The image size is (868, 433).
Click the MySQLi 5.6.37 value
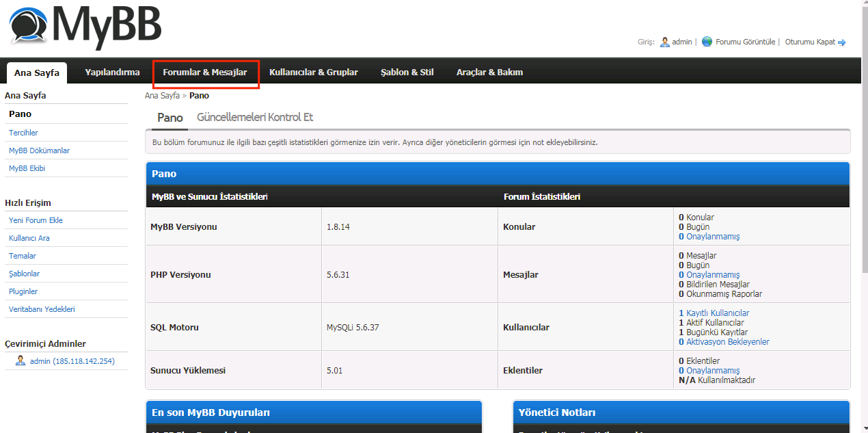[x=353, y=327]
